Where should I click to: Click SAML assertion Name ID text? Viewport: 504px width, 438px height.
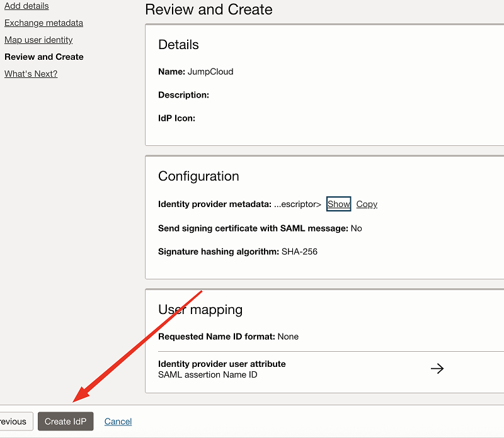208,374
